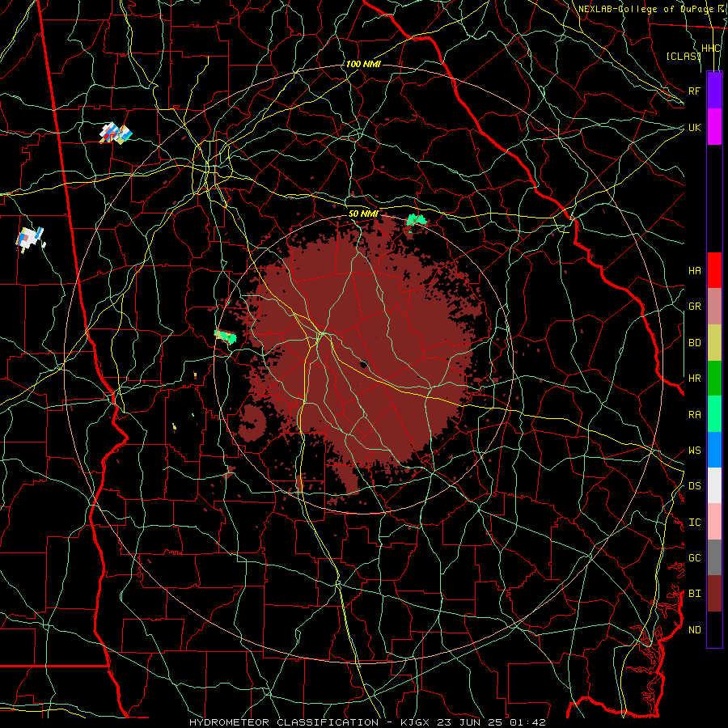Click the "HYDROMETEOR CLASSIFICATION" title text
Viewport: 728px width, 728px height.
coord(284,722)
